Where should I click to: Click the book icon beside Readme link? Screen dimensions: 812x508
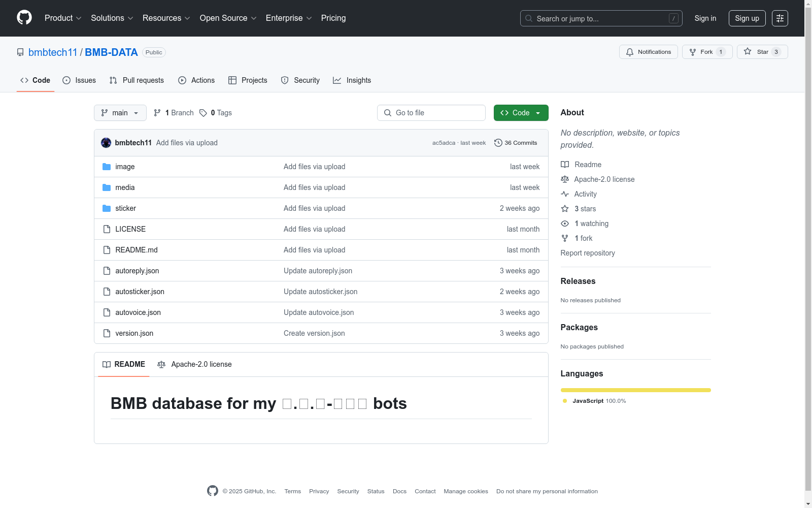tap(565, 165)
